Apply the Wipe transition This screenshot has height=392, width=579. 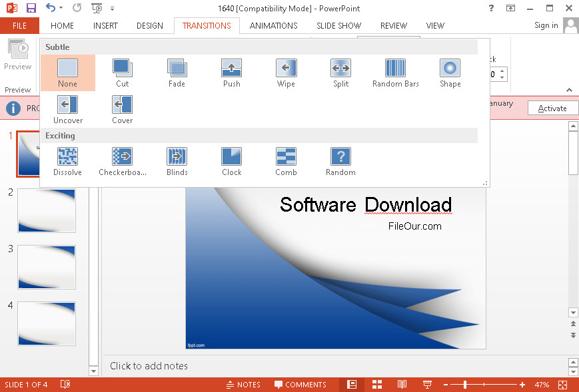287,73
